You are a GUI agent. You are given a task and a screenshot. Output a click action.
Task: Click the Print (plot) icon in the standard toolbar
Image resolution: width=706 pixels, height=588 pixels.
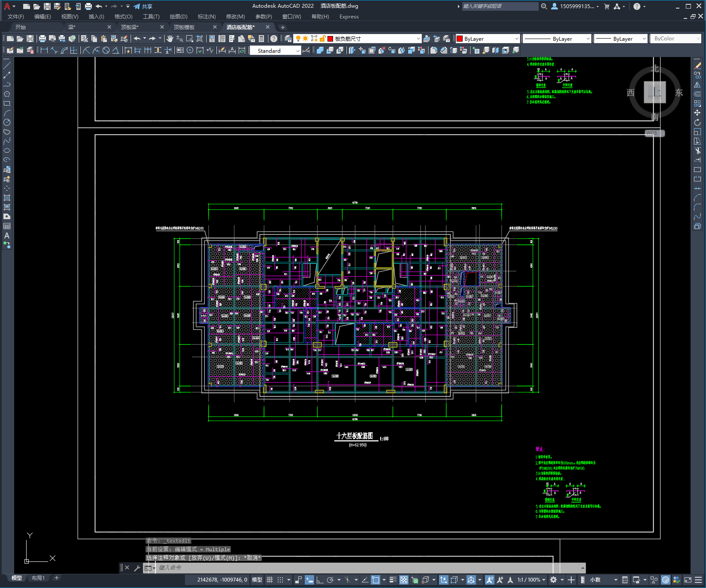42,39
